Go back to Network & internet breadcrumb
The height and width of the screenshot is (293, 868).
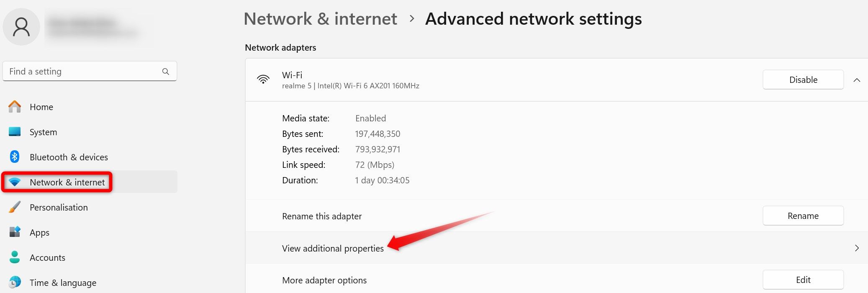point(320,19)
